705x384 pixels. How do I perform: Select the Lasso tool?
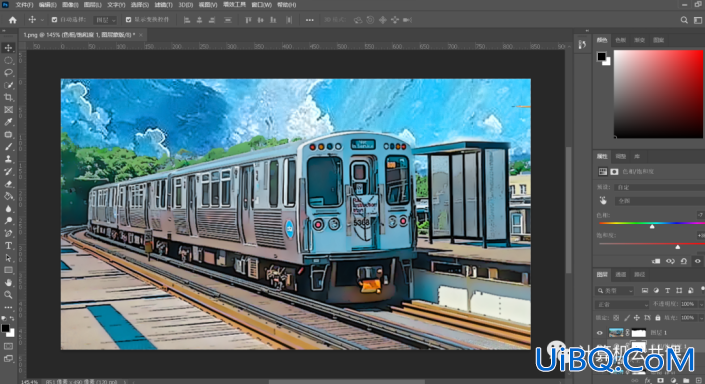tap(8, 72)
